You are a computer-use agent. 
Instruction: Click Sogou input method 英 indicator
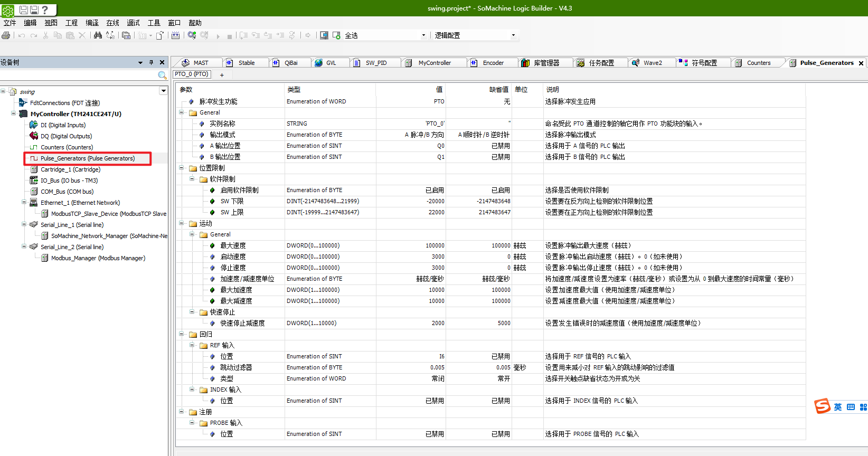[838, 407]
